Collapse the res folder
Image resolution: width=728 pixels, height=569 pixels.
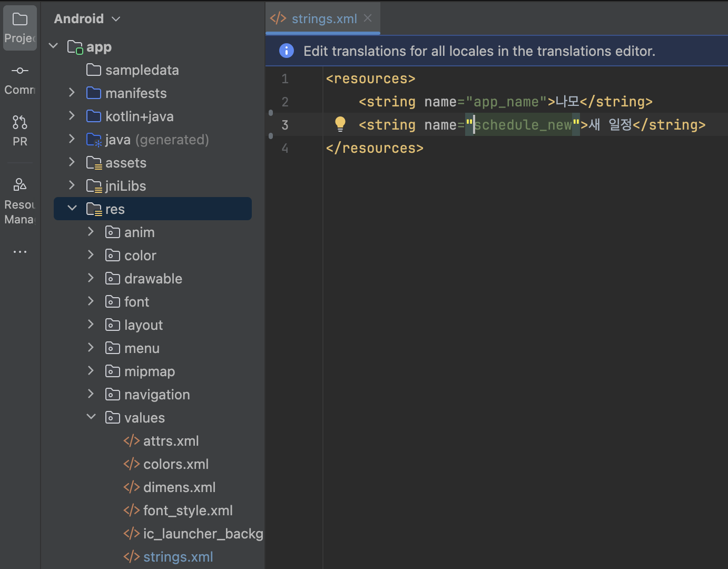[x=72, y=209]
